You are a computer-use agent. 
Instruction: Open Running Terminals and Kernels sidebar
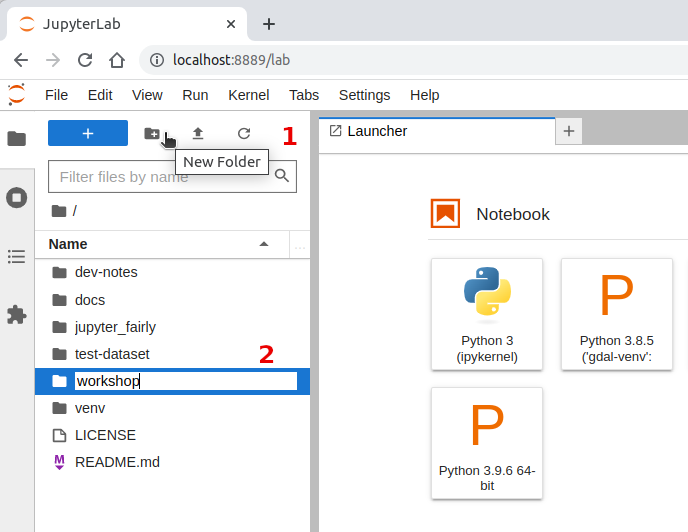point(17,198)
